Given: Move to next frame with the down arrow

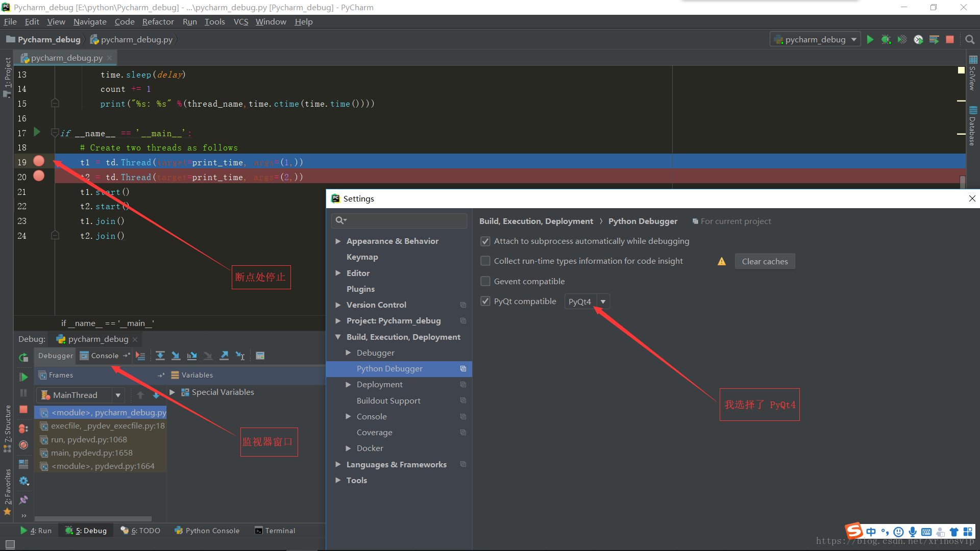Looking at the screenshot, I should [x=156, y=395].
